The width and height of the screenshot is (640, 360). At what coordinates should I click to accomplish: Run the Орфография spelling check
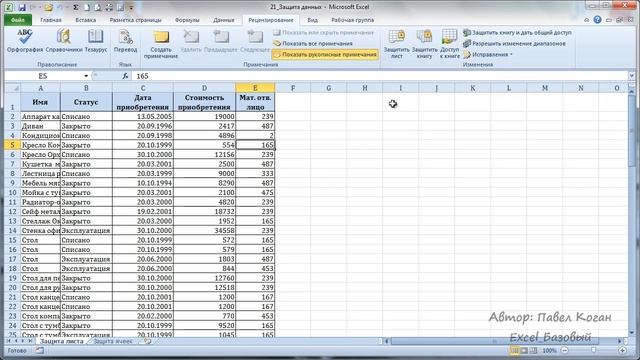coord(25,40)
